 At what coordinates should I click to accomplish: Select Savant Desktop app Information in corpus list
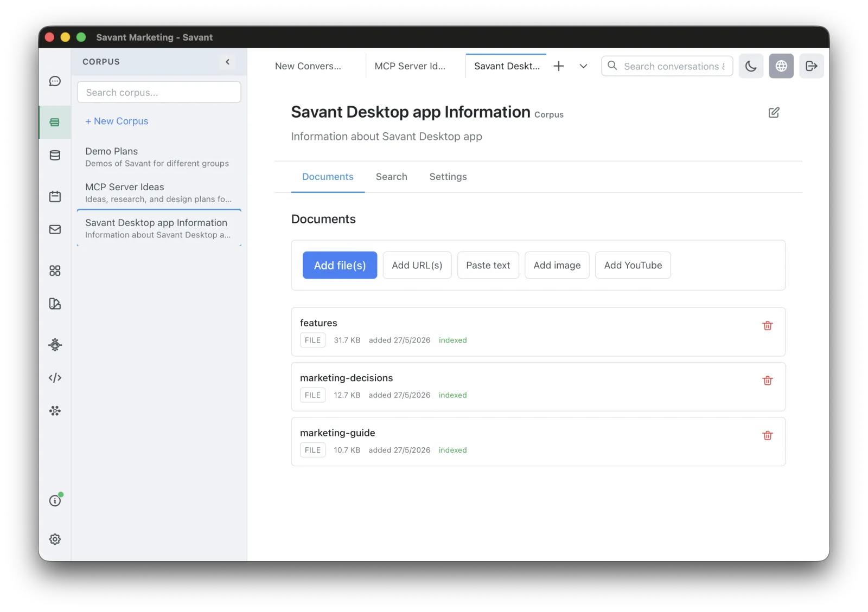159,228
